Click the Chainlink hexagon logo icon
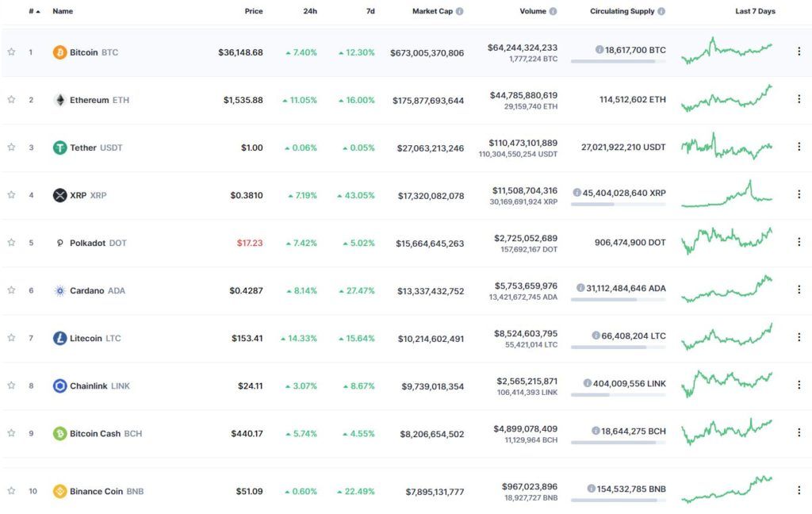 point(60,386)
